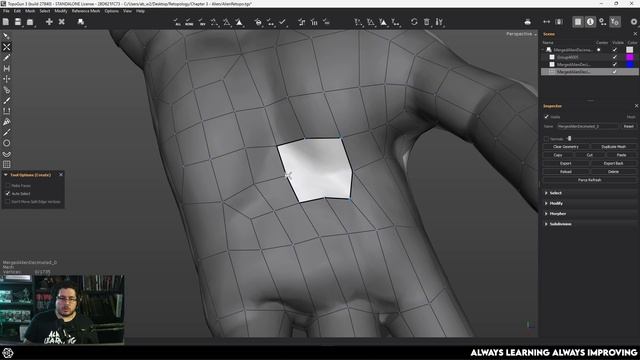Toggle visibility of top scene tree row
Image resolution: width=640 pixels, height=360 pixels.
(x=615, y=50)
